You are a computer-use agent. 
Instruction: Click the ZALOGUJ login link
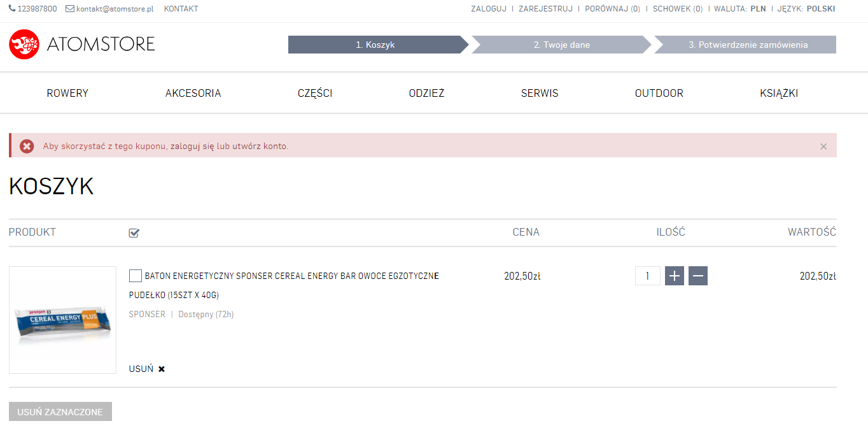click(x=489, y=9)
